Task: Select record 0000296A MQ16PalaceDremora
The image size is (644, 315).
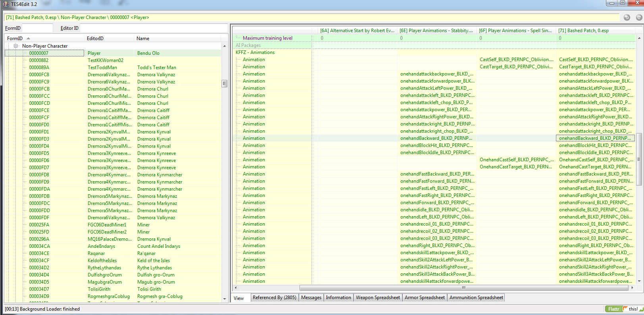Action: (113, 239)
